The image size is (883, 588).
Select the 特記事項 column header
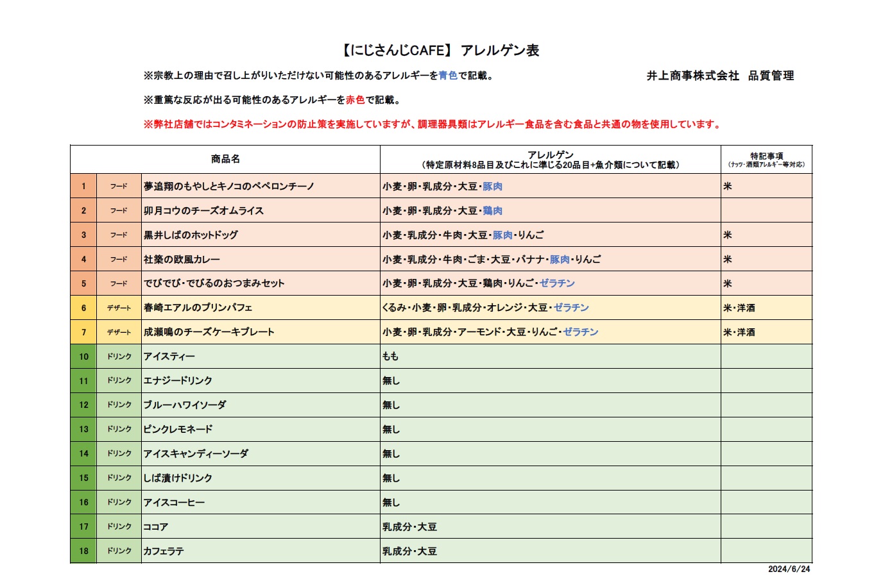coord(766,160)
